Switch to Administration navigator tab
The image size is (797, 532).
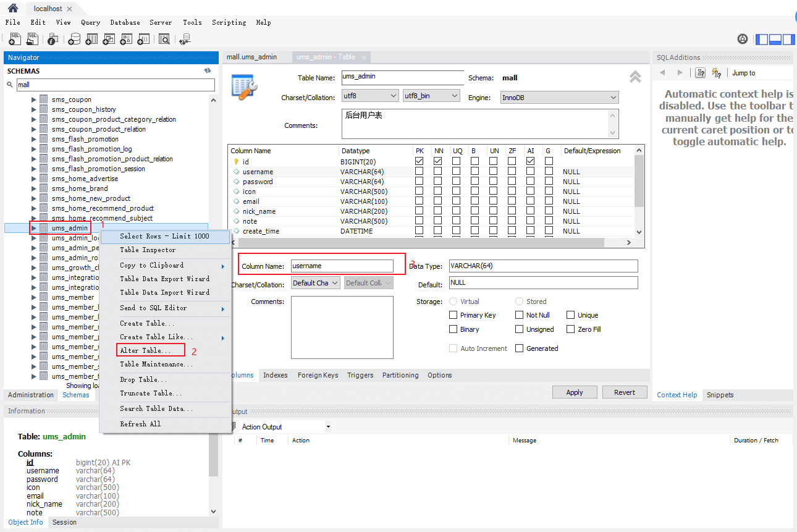31,395
